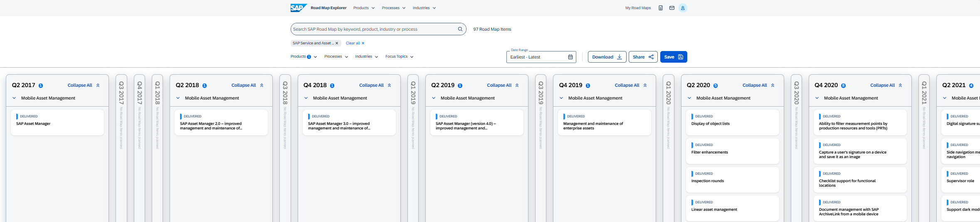Click the Q2 2019 item count badge
Viewport: 980px width, 222px height.
460,85
